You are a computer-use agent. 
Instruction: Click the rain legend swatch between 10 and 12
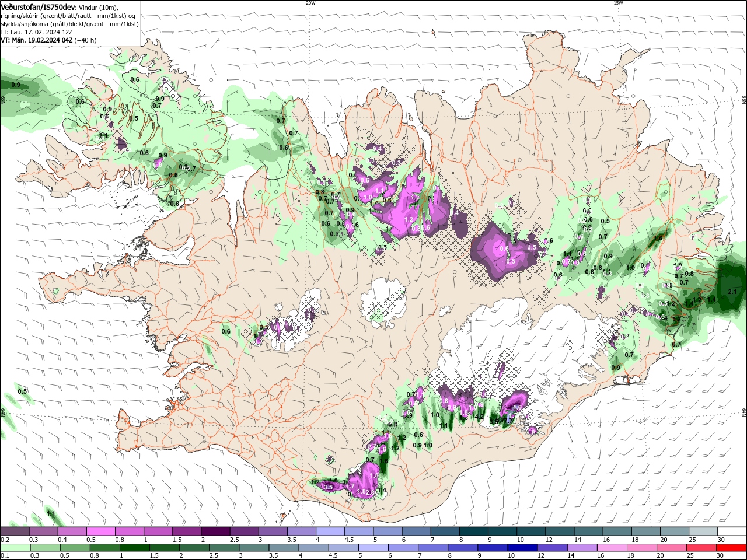click(522, 548)
